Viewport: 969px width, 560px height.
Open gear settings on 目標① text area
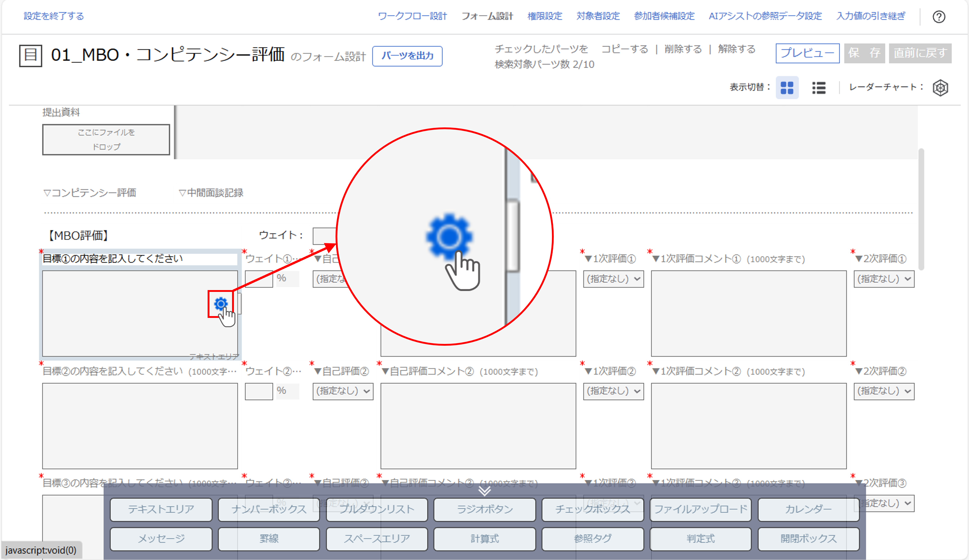click(x=221, y=303)
